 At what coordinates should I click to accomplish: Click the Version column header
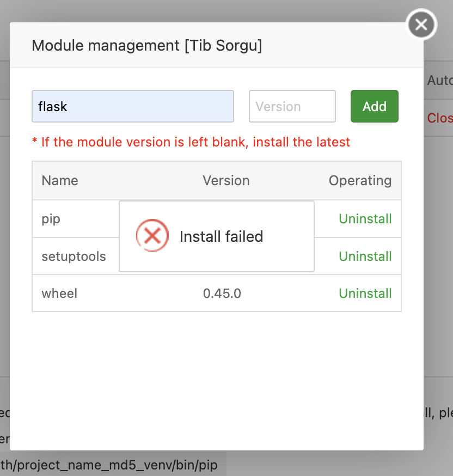tap(226, 181)
